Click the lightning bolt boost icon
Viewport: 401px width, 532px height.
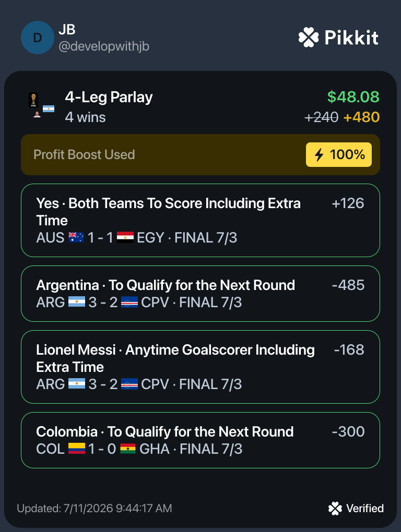pyautogui.click(x=319, y=155)
